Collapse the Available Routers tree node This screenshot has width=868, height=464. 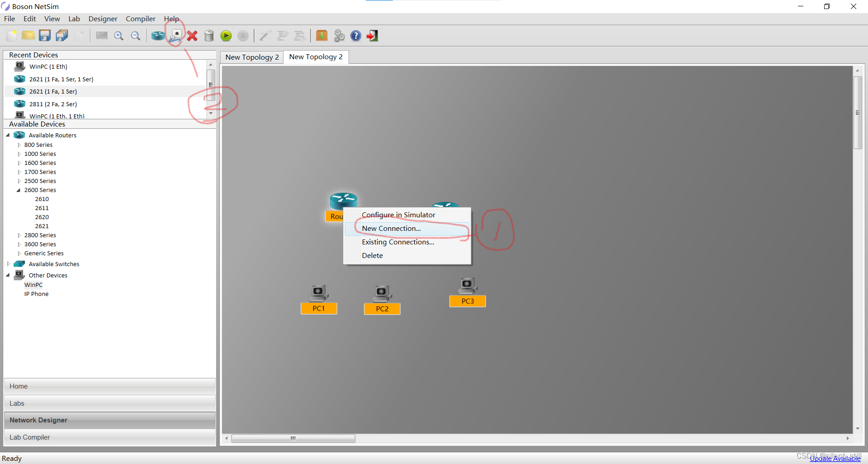coord(8,135)
